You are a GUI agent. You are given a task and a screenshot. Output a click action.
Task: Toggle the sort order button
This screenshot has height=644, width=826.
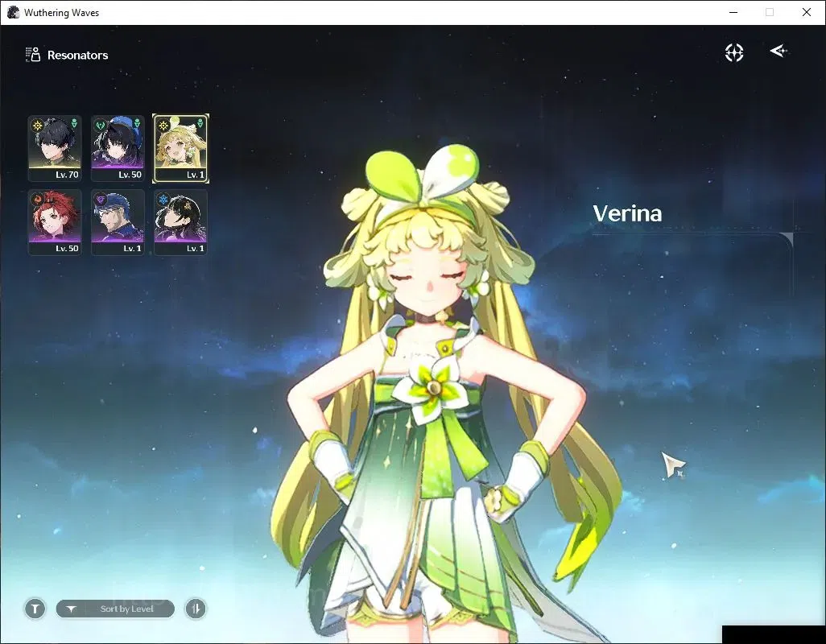(x=196, y=609)
